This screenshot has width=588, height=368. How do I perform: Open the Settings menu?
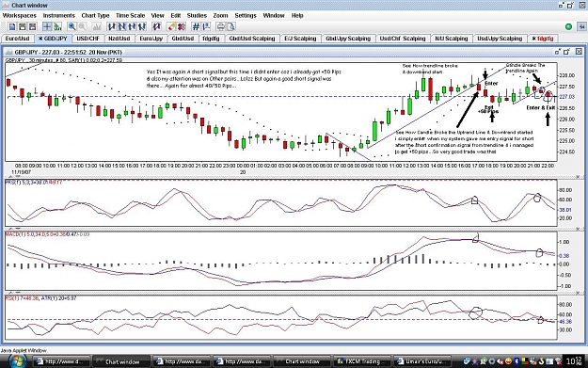246,15
